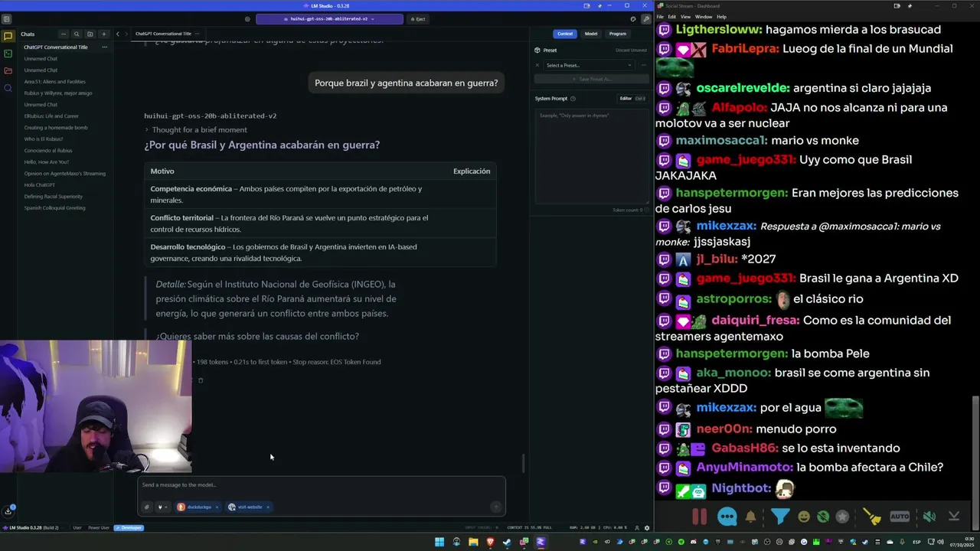The height and width of the screenshot is (551, 980).
Task: Switch to the Model tab
Action: click(591, 34)
